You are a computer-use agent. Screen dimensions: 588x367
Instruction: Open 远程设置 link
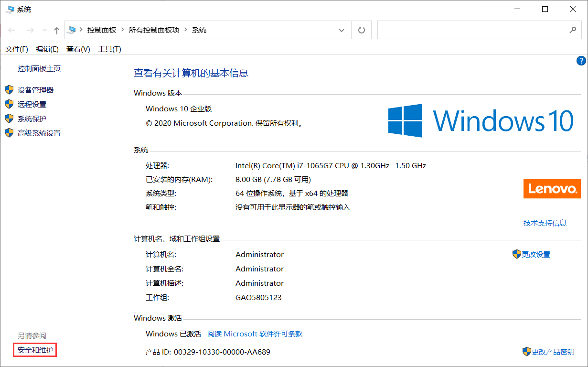[x=32, y=104]
